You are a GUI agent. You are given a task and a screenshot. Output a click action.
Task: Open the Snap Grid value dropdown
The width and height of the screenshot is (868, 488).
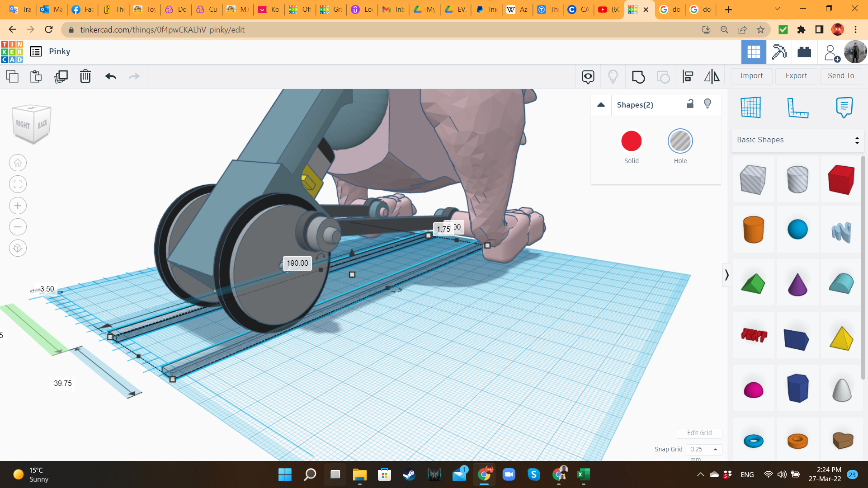coord(704,449)
